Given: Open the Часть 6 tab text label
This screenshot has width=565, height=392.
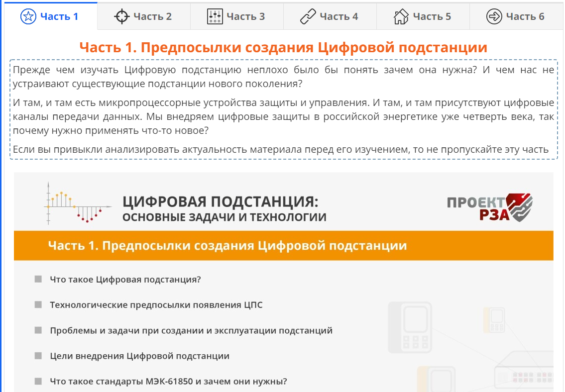Looking at the screenshot, I should (525, 16).
